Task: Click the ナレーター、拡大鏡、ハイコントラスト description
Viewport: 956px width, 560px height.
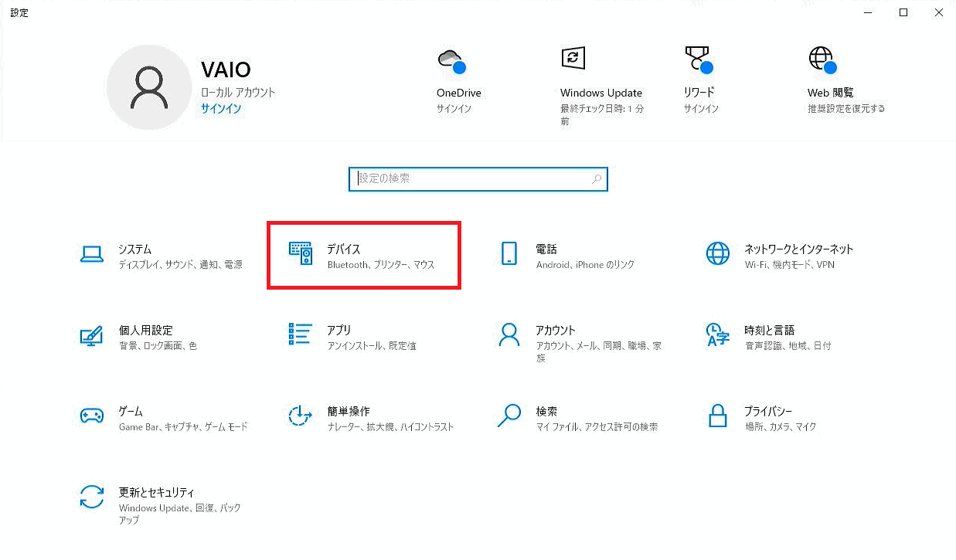Action: pyautogui.click(x=390, y=427)
